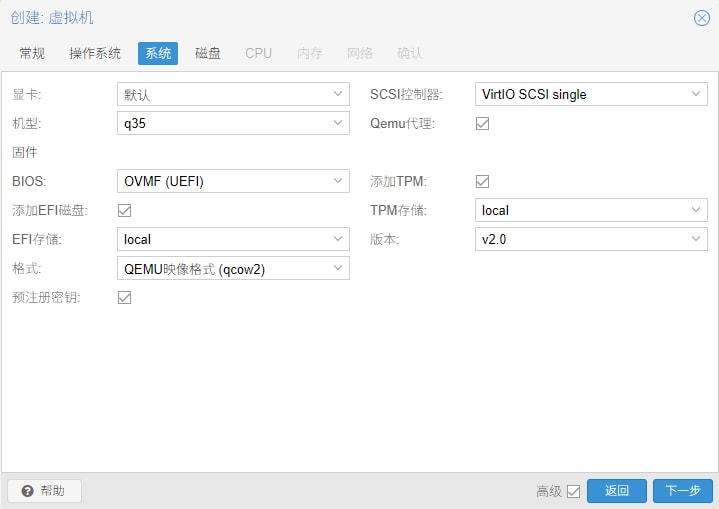Expand the 版本 v2.0 dropdown
Image resolution: width=719 pixels, height=509 pixels.
click(696, 239)
